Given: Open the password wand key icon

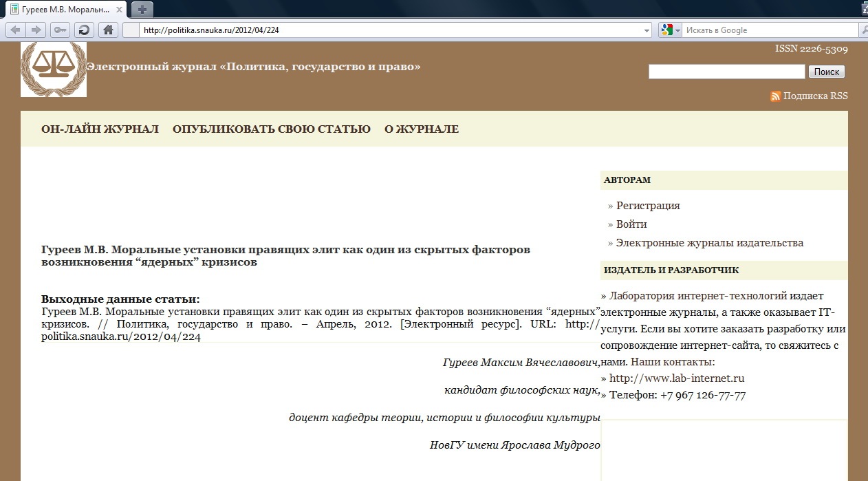Looking at the screenshot, I should coord(61,30).
